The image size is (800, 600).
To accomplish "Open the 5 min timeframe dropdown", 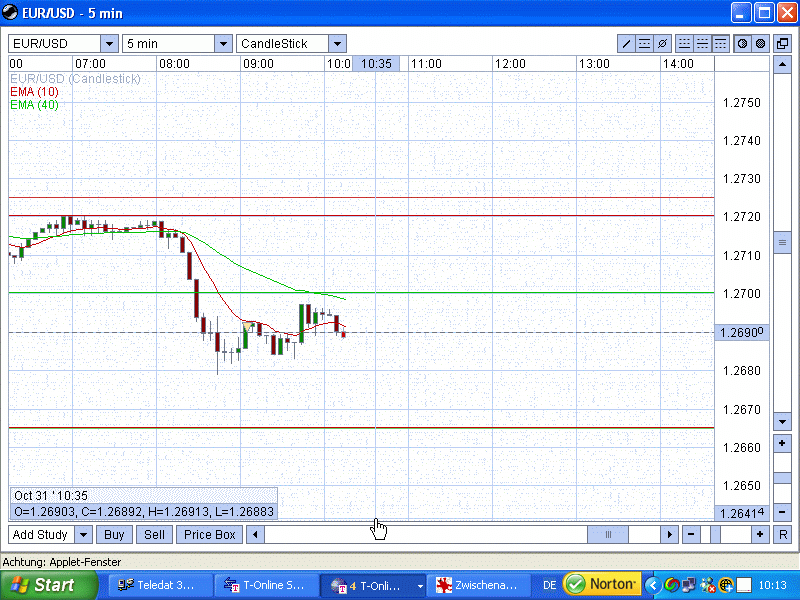I will [223, 44].
